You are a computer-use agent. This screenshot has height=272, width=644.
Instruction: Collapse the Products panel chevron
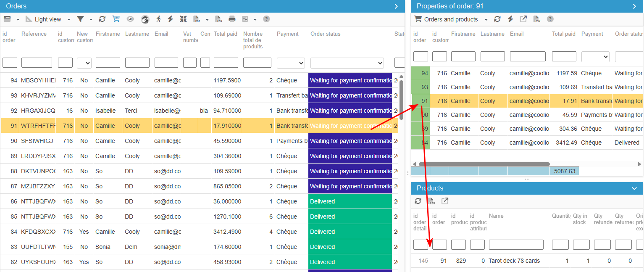634,188
